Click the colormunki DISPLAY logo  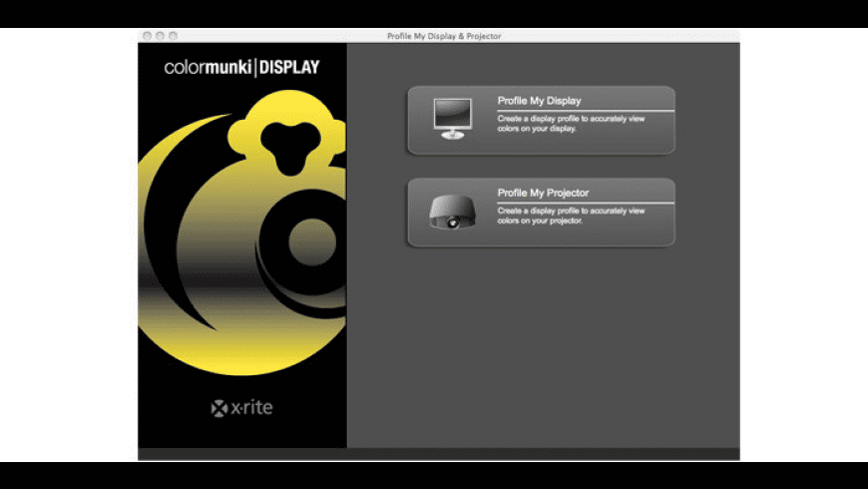241,68
